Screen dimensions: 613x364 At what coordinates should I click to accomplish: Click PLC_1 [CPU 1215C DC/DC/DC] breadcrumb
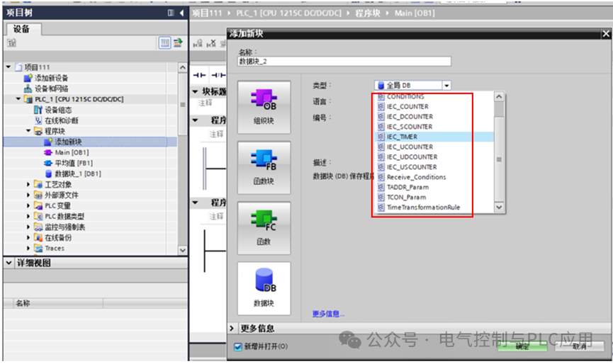click(x=288, y=13)
